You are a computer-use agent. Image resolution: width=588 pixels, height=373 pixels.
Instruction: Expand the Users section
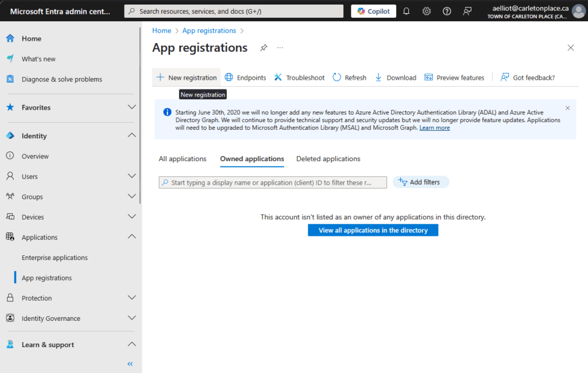131,176
